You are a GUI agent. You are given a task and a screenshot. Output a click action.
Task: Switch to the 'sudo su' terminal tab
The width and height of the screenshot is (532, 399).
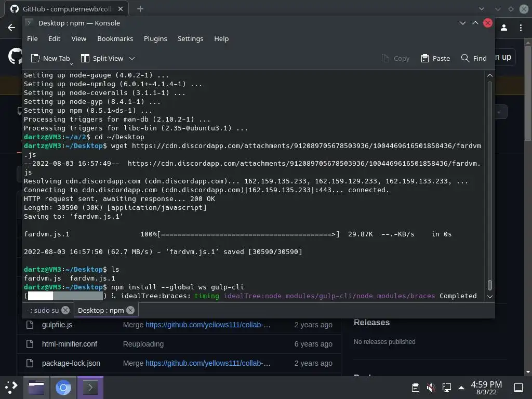(43, 310)
